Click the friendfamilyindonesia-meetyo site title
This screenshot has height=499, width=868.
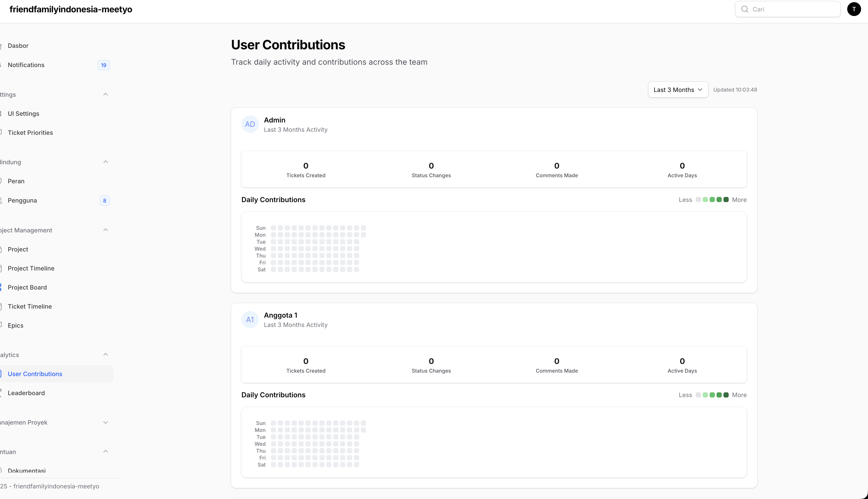click(71, 9)
